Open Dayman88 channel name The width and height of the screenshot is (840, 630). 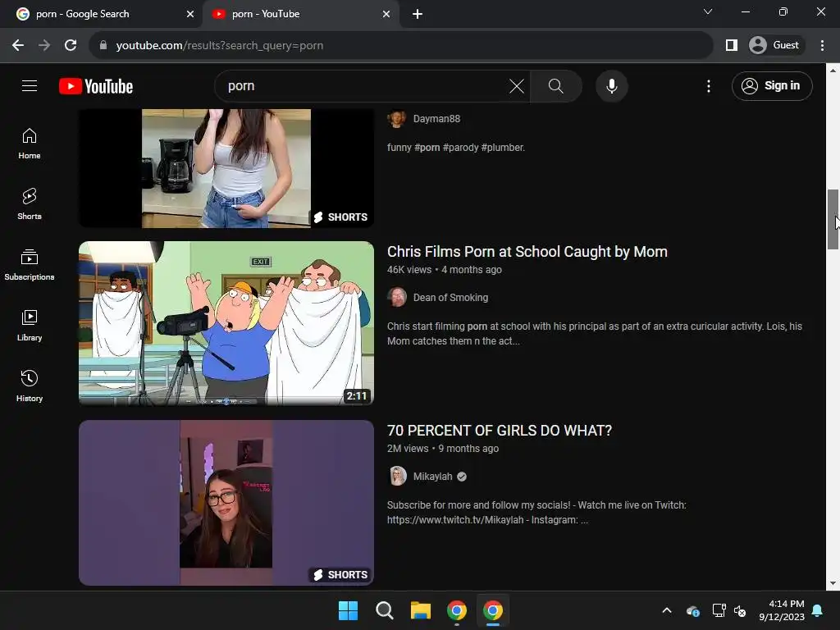436,119
